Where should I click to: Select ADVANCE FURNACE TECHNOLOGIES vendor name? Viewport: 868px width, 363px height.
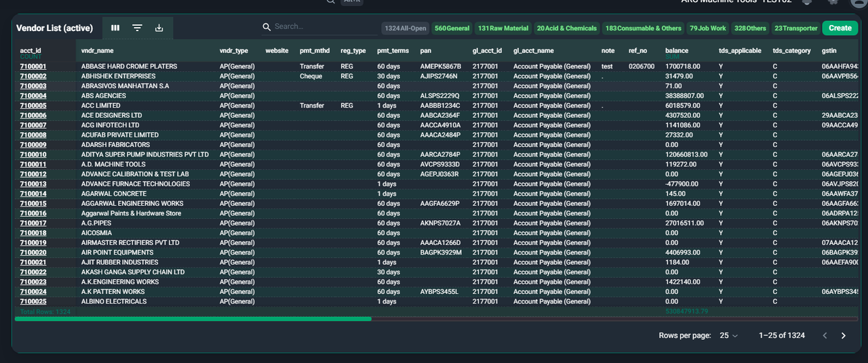click(x=136, y=184)
